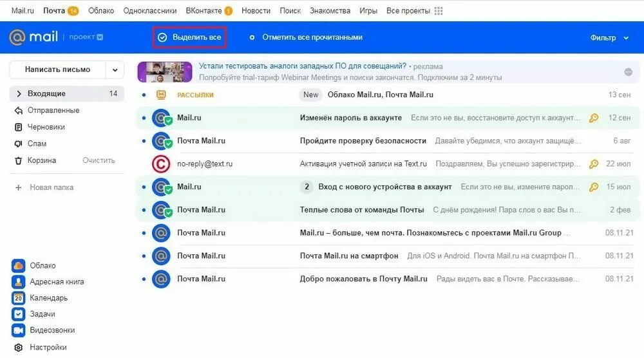Open Почта in top navigation
The image size is (644, 358).
(54, 11)
